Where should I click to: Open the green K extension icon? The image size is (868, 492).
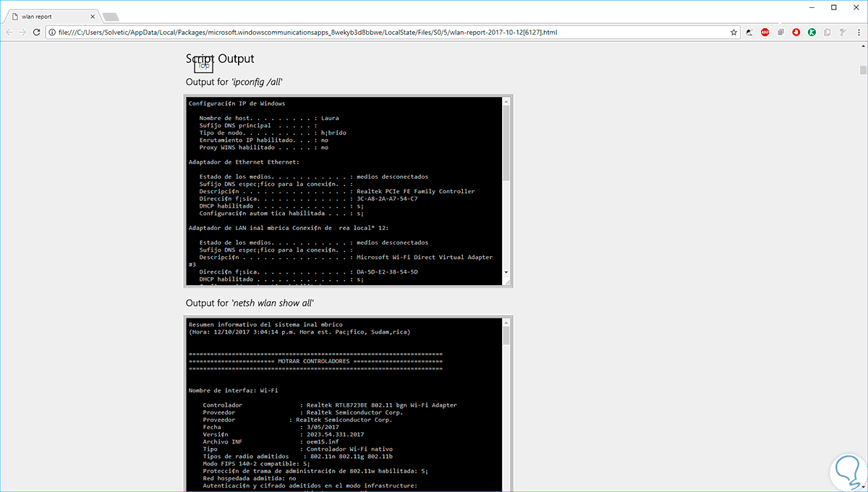click(x=812, y=32)
